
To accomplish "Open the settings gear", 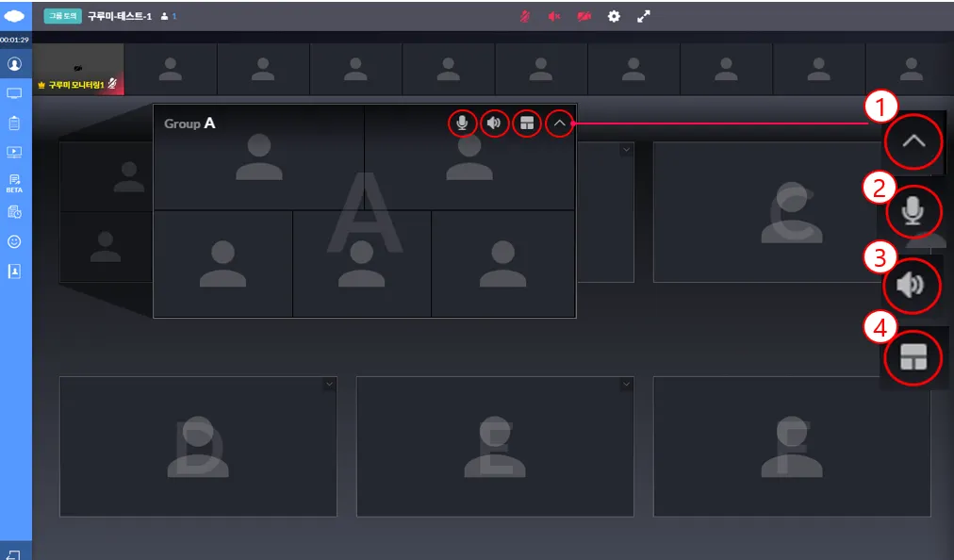I will tap(614, 16).
